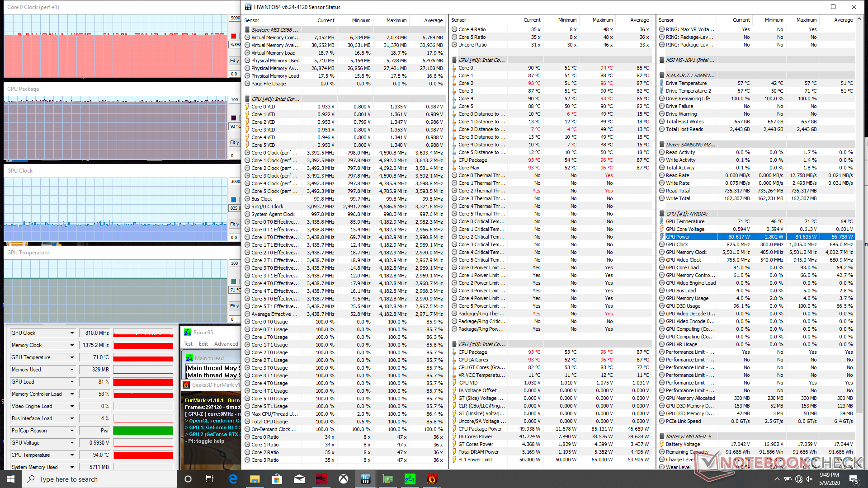The height and width of the screenshot is (488, 868).
Task: Click the Cortana circle icon
Action: [x=188, y=479]
